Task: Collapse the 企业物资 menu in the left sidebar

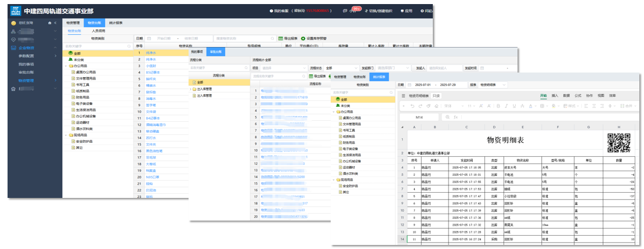Action: [x=56, y=48]
